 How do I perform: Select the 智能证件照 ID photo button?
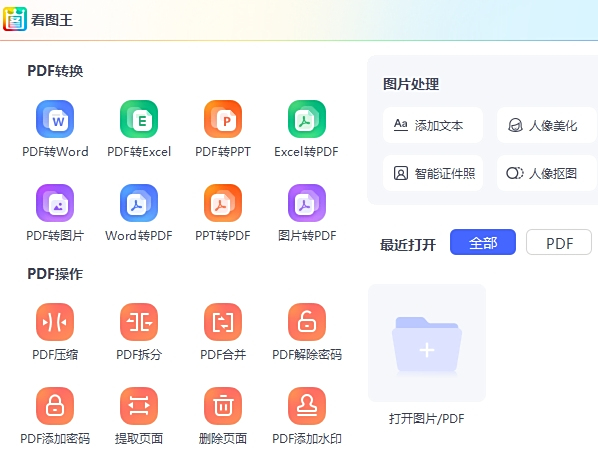433,173
